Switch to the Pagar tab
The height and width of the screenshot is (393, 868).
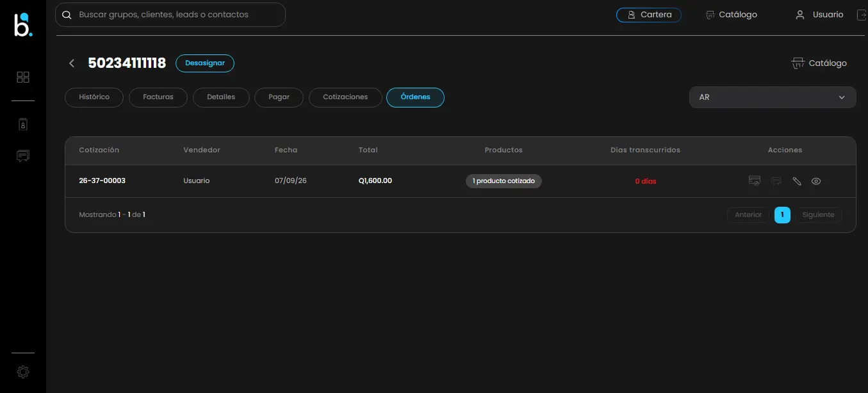(279, 97)
